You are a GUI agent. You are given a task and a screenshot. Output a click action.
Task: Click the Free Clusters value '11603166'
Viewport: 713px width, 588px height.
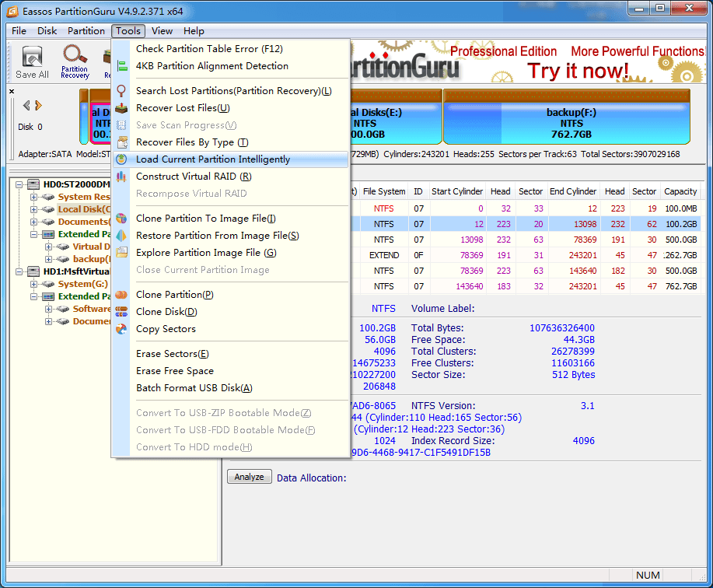[573, 363]
